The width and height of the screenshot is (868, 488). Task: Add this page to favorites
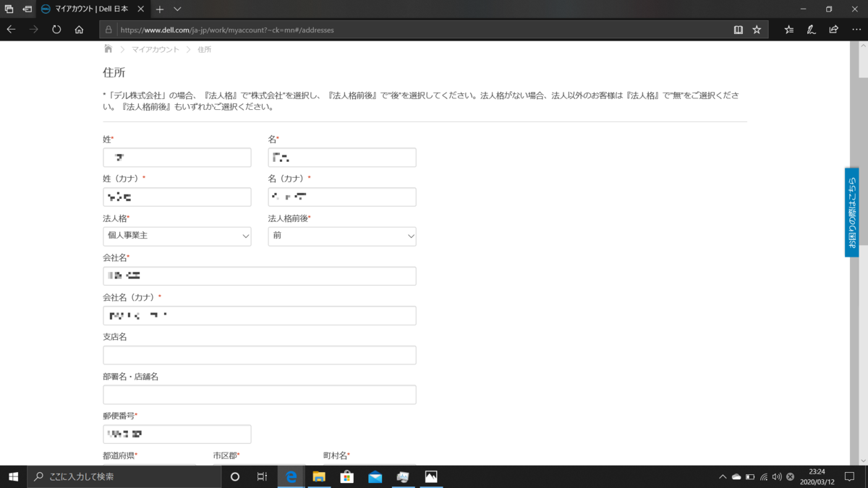(x=757, y=30)
